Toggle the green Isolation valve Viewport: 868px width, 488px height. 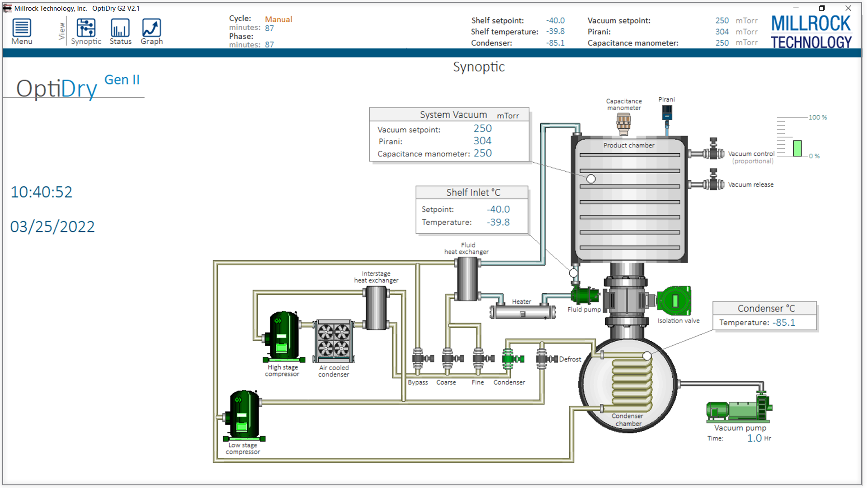(x=674, y=300)
